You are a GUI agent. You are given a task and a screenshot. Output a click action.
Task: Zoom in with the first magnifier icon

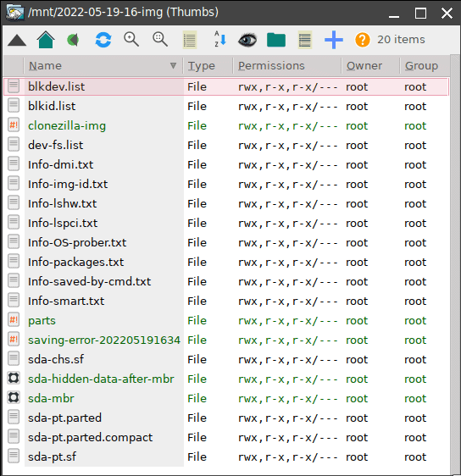[x=131, y=40]
